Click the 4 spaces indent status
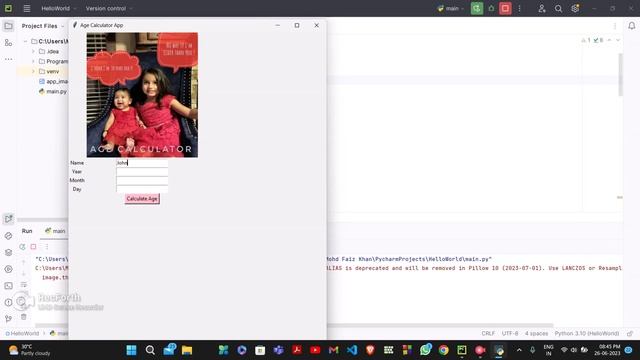This screenshot has height=360, width=640. point(536,333)
